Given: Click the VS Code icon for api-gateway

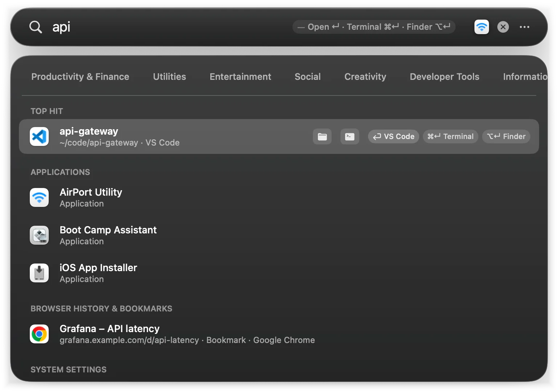Looking at the screenshot, I should click(x=39, y=136).
